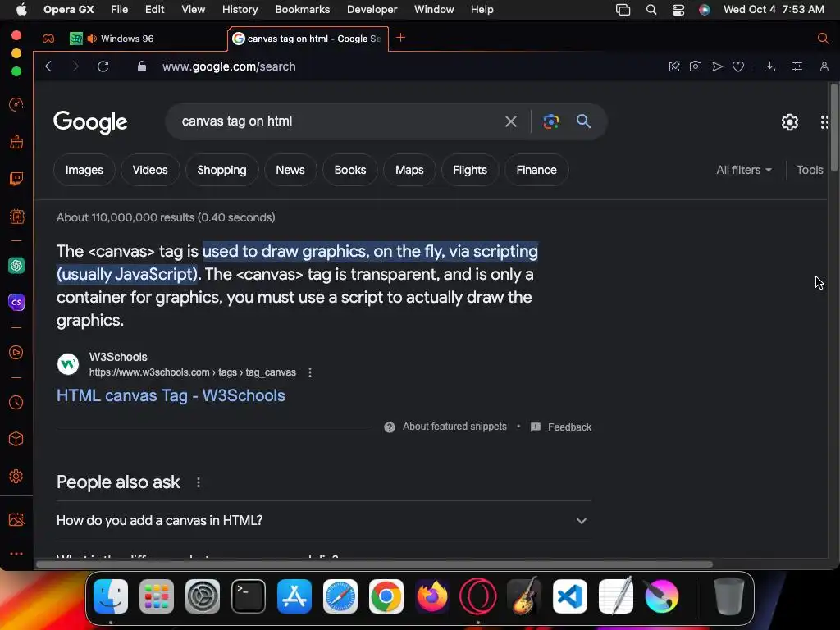Viewport: 840px width, 630px height.
Task: Click the address bar URL
Action: (229, 66)
